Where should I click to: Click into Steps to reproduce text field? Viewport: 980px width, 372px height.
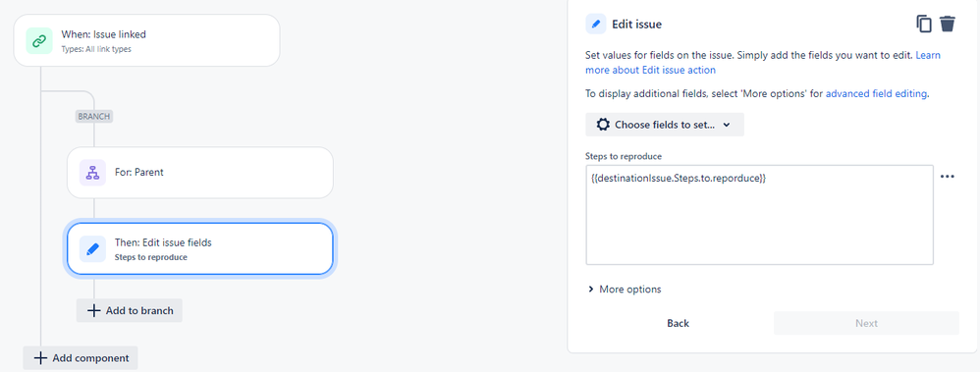click(759, 215)
